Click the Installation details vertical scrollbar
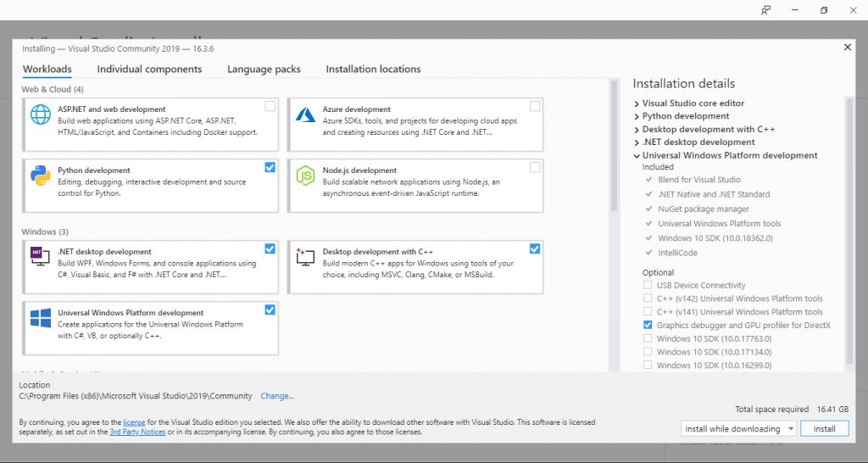The width and height of the screenshot is (868, 463). pyautogui.click(x=849, y=230)
